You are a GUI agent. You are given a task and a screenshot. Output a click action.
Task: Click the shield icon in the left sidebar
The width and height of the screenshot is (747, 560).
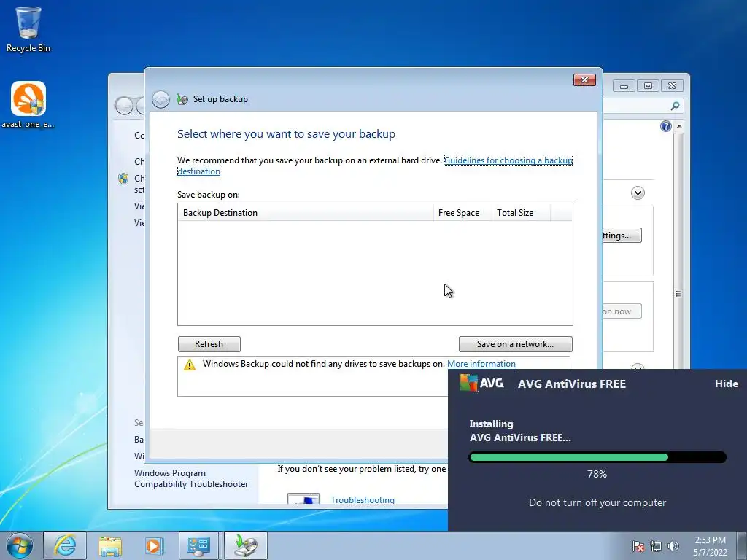pos(123,179)
